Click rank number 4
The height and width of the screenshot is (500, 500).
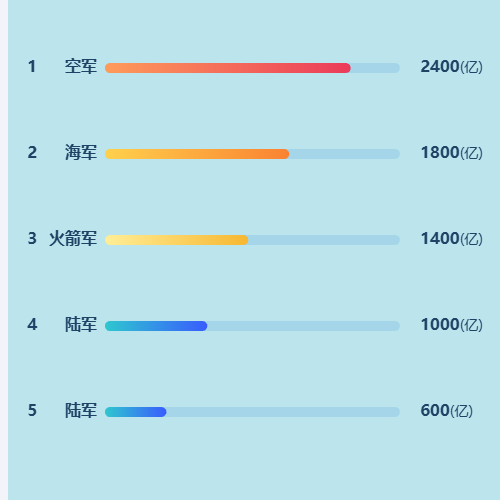(32, 324)
